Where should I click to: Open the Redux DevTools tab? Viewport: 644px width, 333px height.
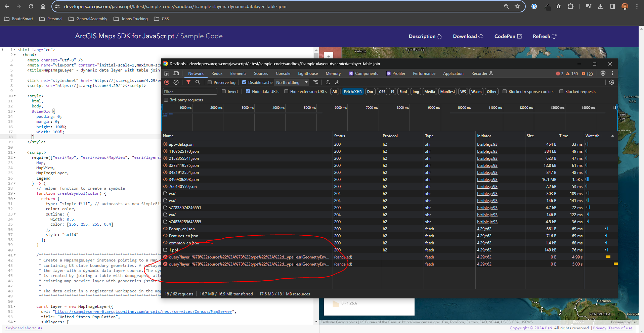tap(217, 73)
